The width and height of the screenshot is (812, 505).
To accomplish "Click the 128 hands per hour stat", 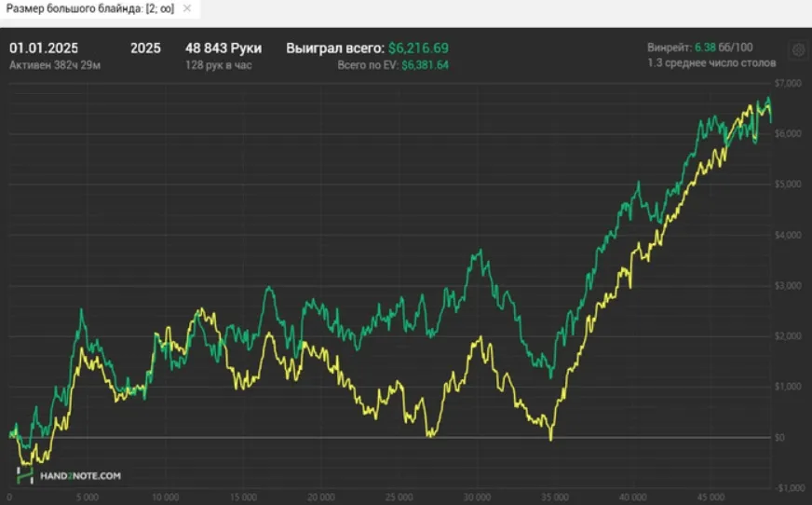I will [219, 65].
